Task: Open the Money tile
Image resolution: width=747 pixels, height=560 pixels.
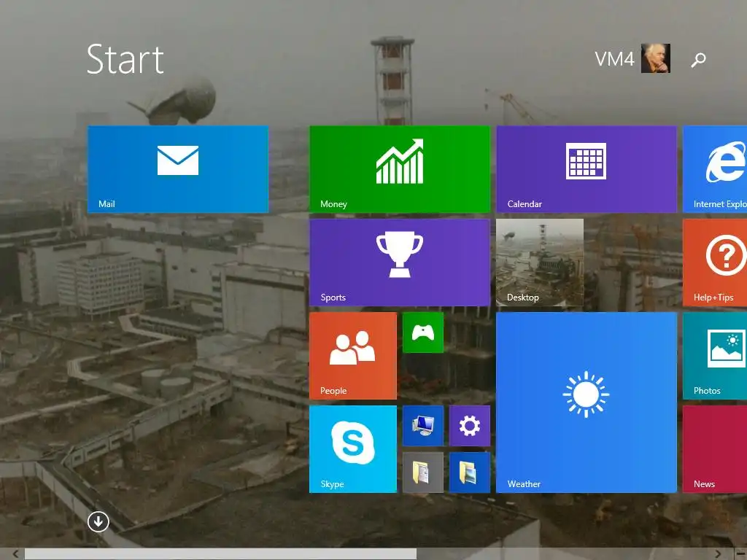Action: (x=400, y=169)
